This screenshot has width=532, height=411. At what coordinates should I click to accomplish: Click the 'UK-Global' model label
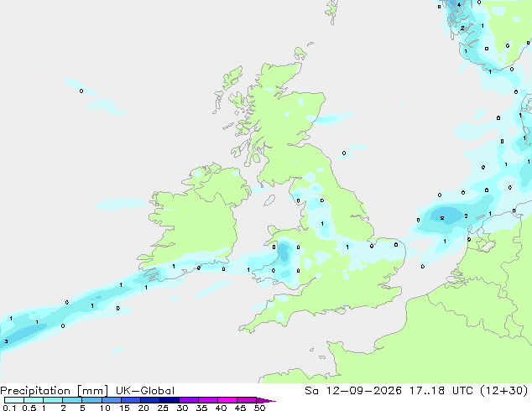145,391
